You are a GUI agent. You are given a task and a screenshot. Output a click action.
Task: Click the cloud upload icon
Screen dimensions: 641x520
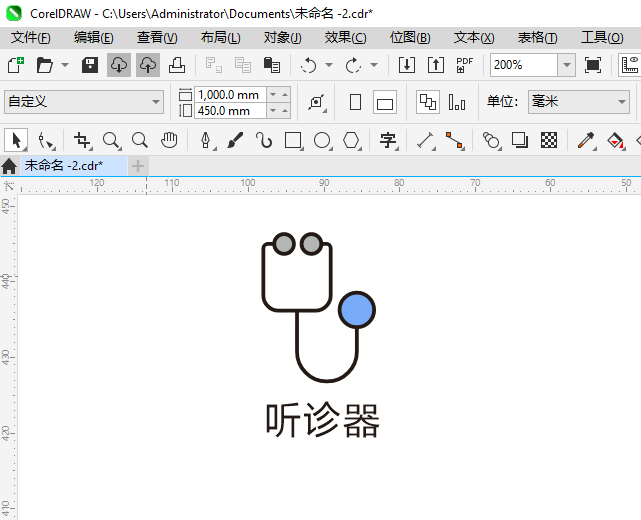(148, 65)
